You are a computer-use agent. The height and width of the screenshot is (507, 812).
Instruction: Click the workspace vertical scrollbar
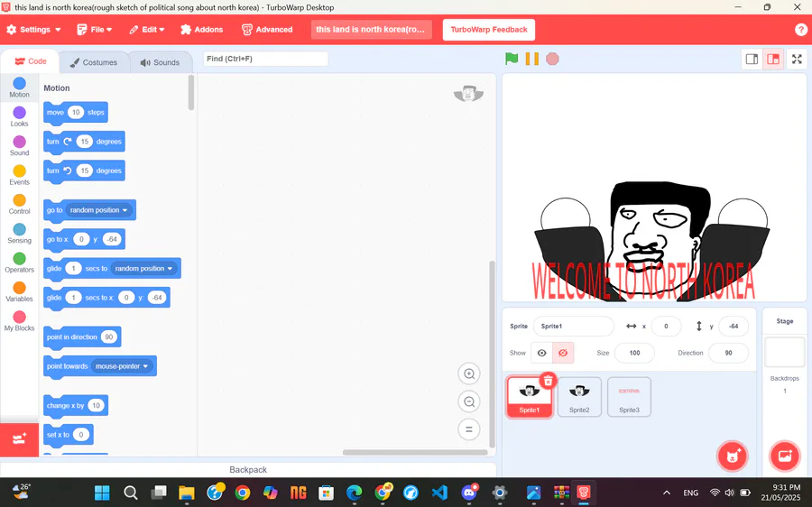pyautogui.click(x=492, y=355)
